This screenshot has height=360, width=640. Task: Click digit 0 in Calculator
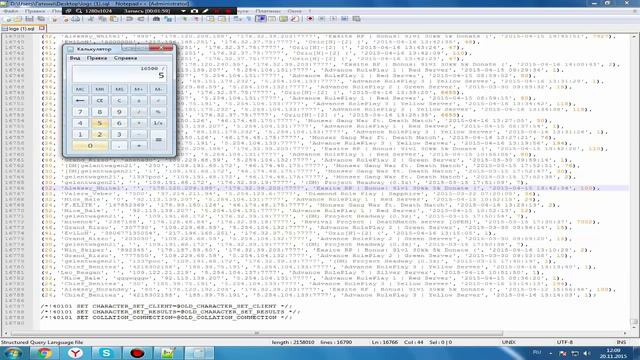coord(90,146)
